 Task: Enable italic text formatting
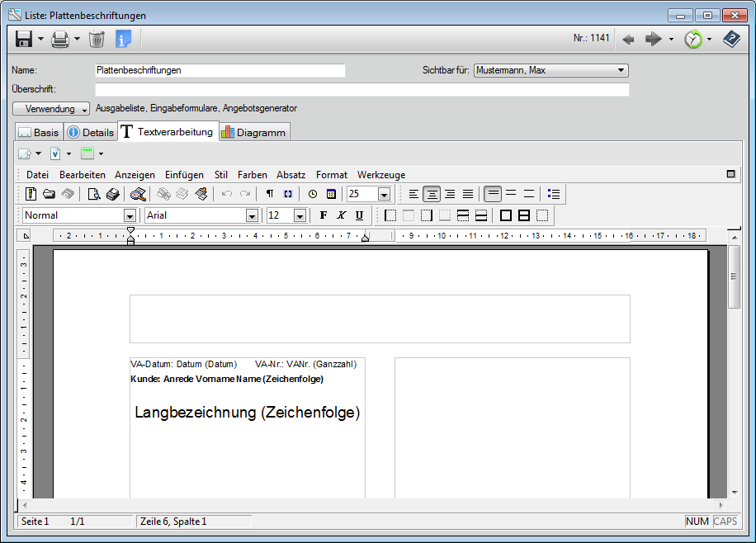pyautogui.click(x=340, y=215)
